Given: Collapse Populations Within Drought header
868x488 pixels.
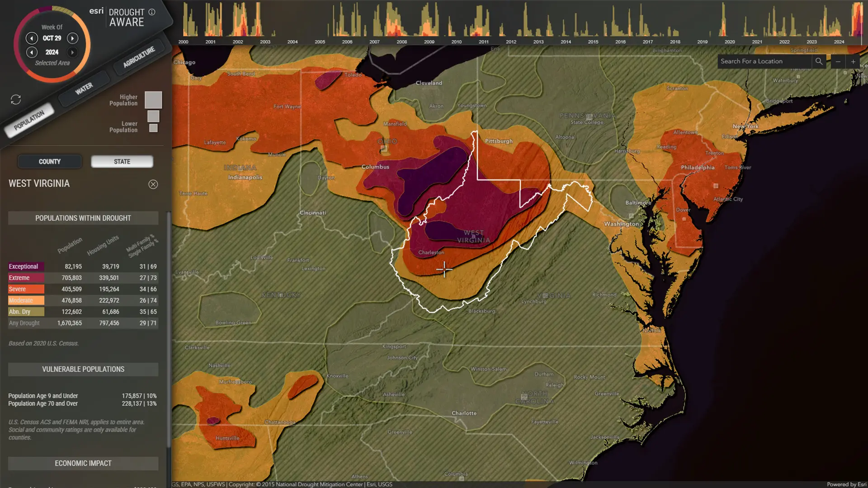Looking at the screenshot, I should (x=83, y=218).
